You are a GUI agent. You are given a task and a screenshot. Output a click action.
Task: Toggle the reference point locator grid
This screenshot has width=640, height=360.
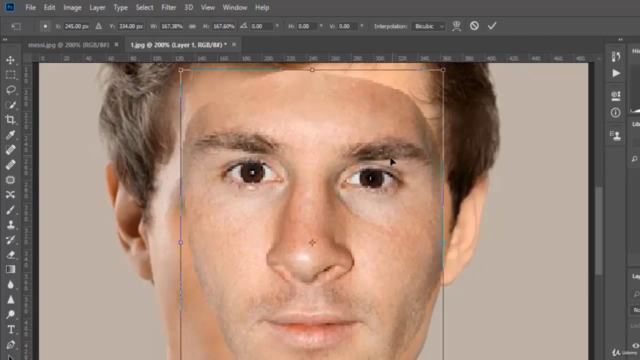45,26
